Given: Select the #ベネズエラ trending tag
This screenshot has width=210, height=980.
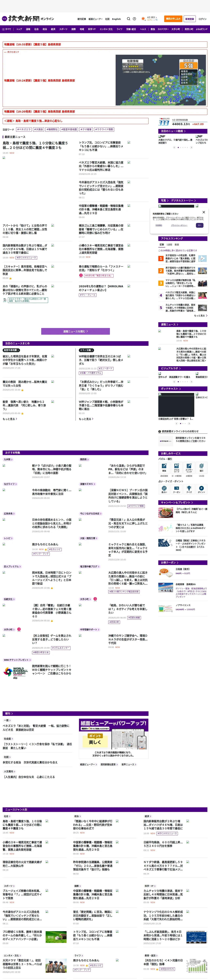Looking at the screenshot, I should pyautogui.click(x=24, y=129).
